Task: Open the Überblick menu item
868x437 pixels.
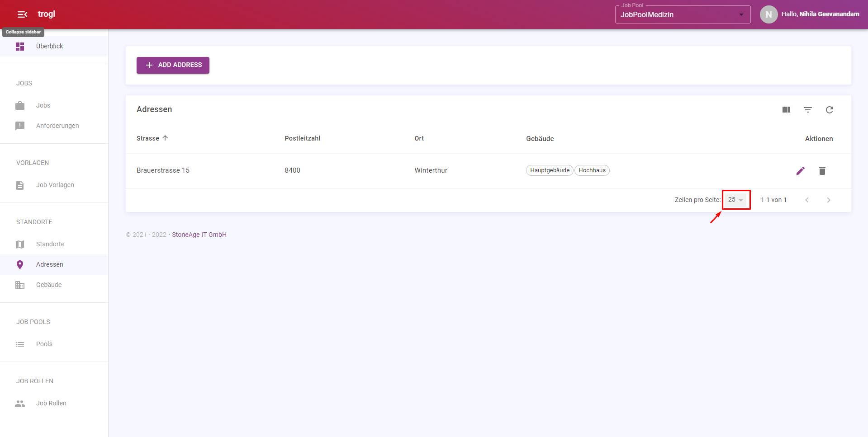Action: [54, 46]
